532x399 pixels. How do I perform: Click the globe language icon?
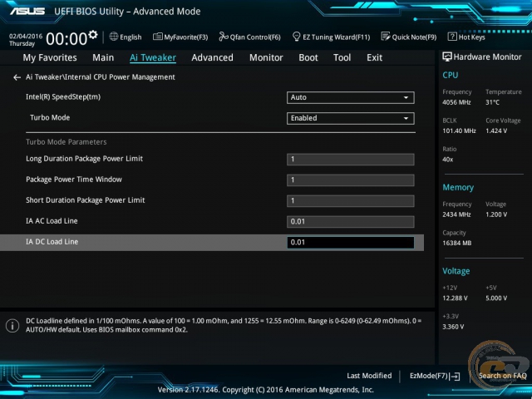(x=114, y=37)
